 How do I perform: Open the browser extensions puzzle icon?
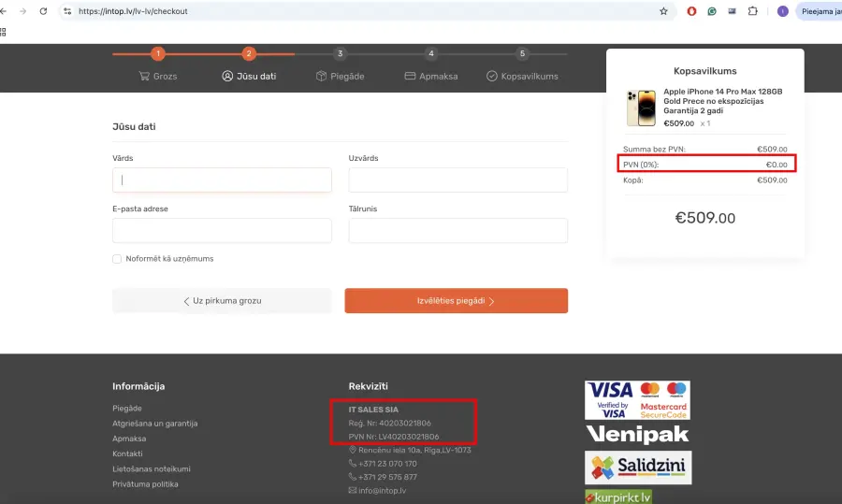[x=752, y=11]
